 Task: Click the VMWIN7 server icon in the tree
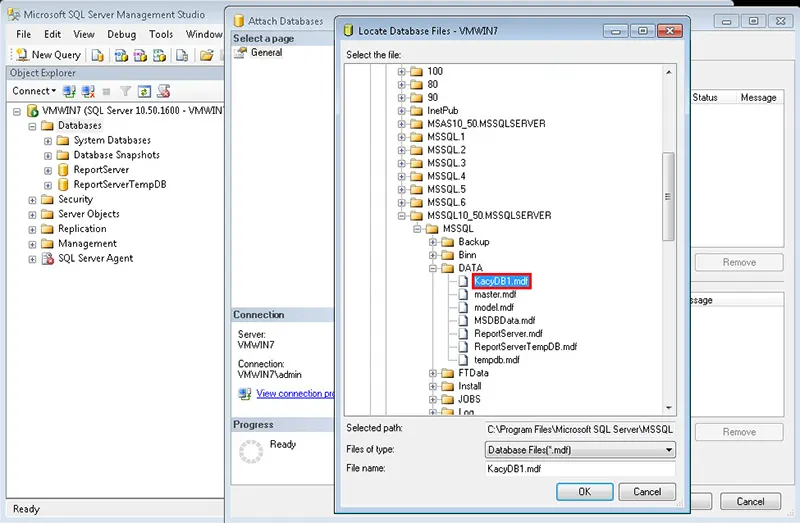coord(33,110)
